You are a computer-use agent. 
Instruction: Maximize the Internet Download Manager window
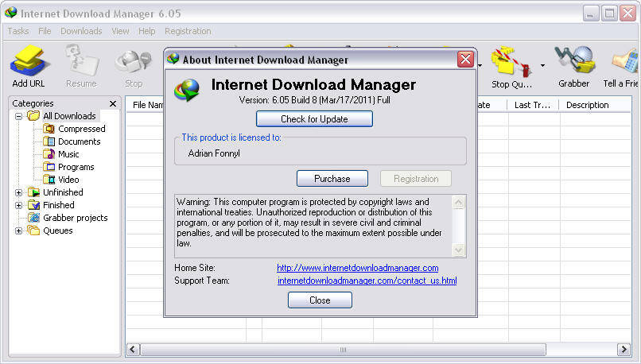[609, 14]
